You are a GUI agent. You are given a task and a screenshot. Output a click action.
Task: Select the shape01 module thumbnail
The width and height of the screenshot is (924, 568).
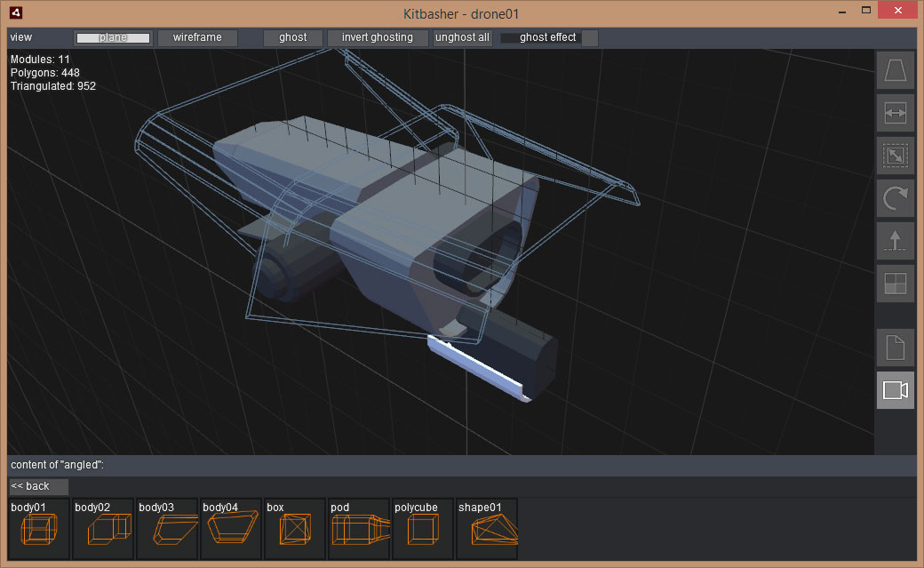pos(488,529)
